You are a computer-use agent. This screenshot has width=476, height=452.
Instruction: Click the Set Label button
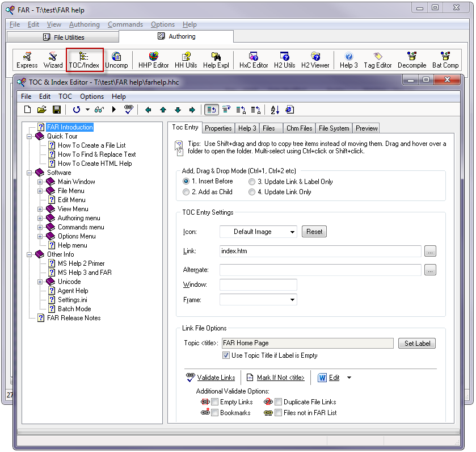[417, 344]
